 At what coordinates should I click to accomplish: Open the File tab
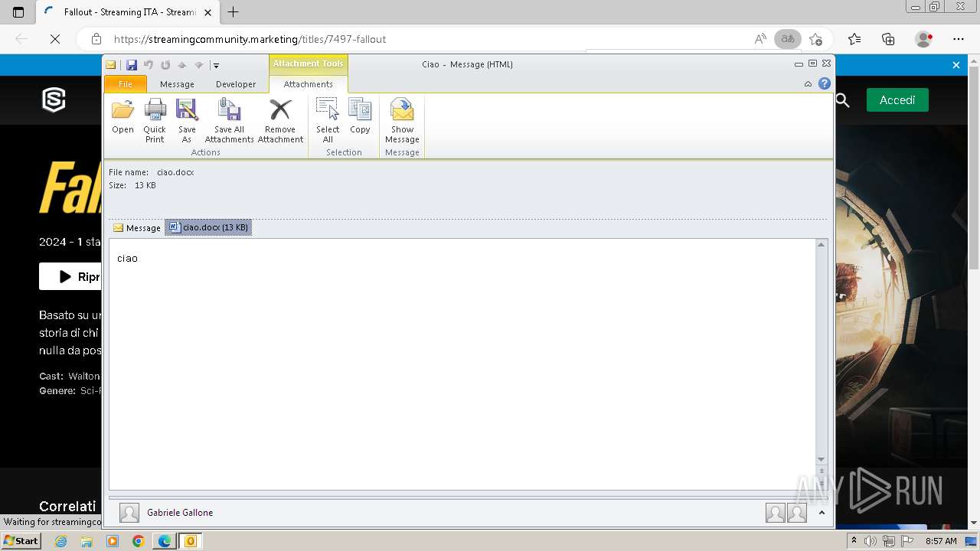pos(126,84)
